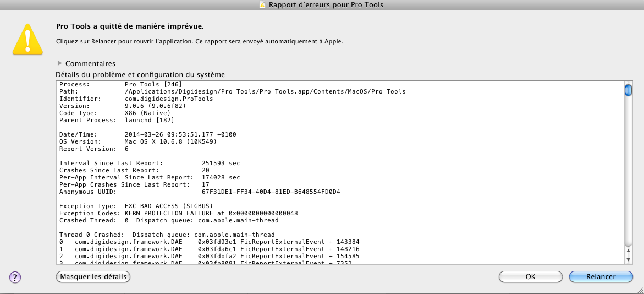Screen dimensions: 644x294
Task: Click the Report Version 6 line
Action: coord(94,149)
